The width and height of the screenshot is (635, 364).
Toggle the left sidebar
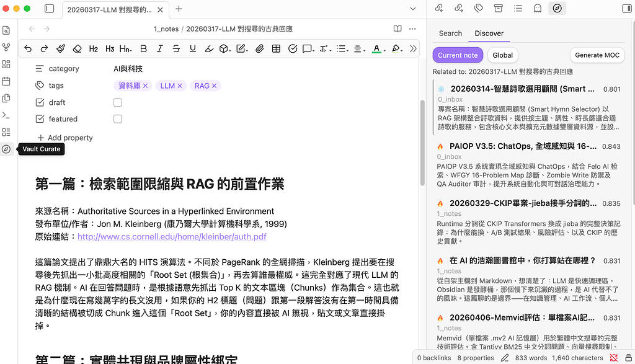50,9
